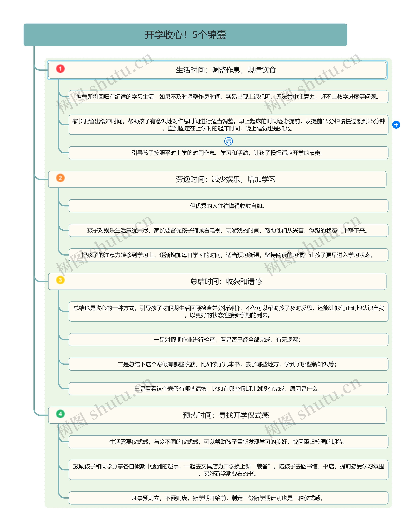Click the node starting with 总结也是收心的一种方式
The height and width of the screenshot is (532, 416).
[228, 312]
